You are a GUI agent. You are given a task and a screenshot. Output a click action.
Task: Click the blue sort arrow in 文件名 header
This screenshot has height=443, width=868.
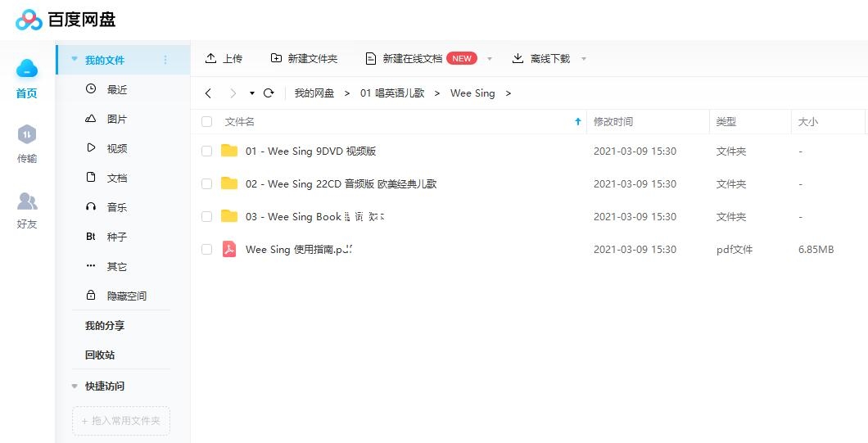coord(578,121)
